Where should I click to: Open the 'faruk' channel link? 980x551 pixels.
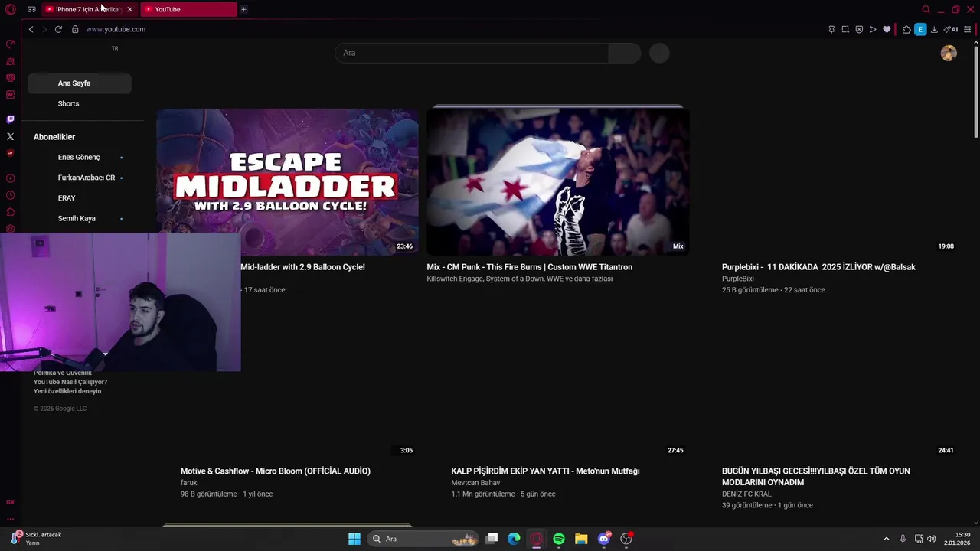(189, 483)
